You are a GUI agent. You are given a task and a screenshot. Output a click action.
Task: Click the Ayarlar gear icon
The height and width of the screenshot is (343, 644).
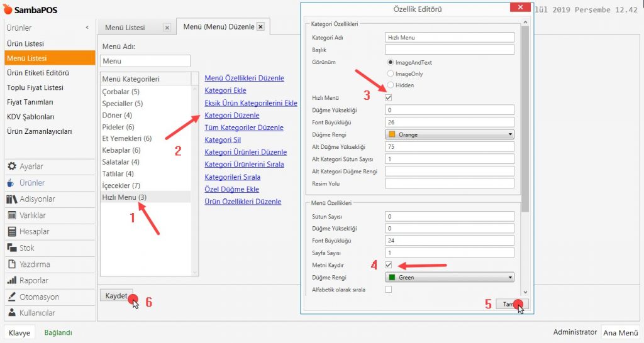point(11,166)
